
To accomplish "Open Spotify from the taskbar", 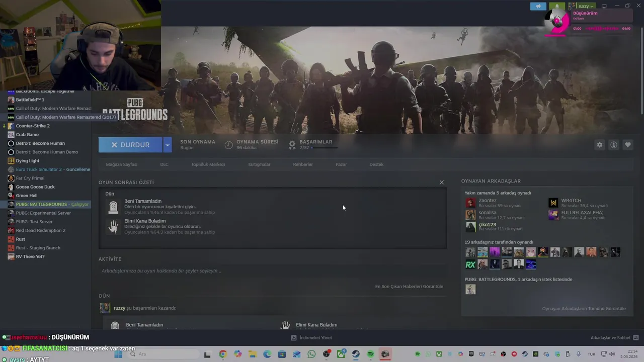I will 371,354.
